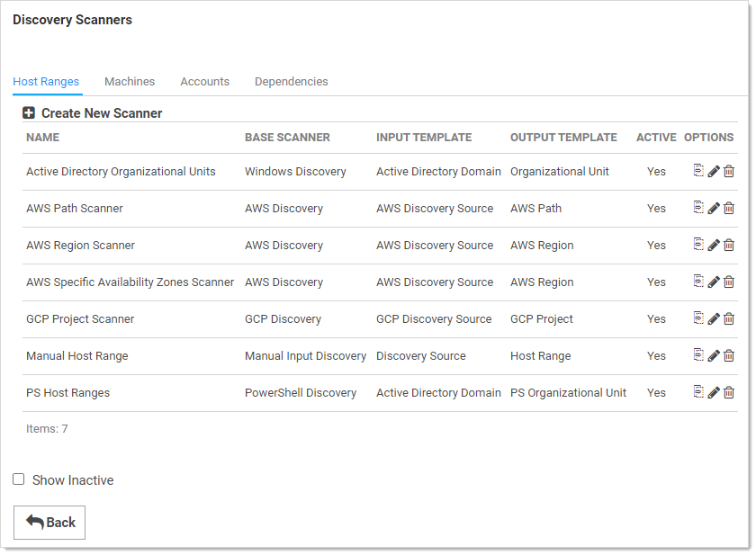Edit the GCP Project Scanner row
This screenshot has width=756, height=555.
[x=714, y=319]
